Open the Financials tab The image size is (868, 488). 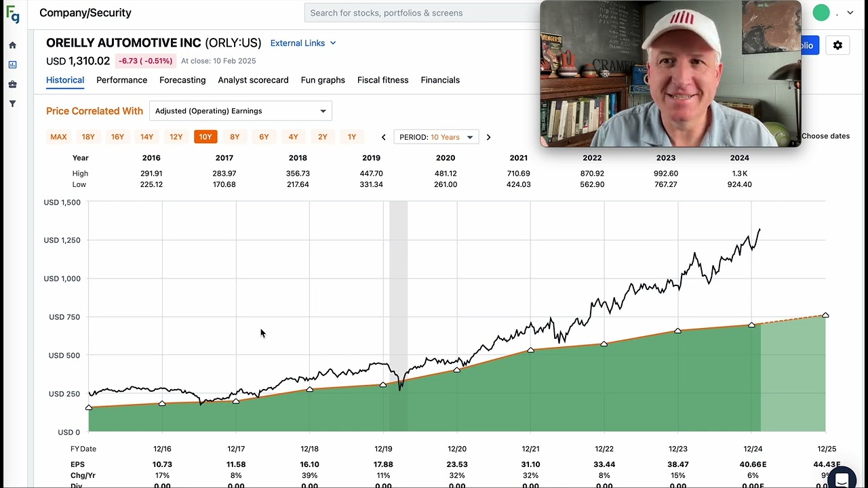(x=440, y=80)
